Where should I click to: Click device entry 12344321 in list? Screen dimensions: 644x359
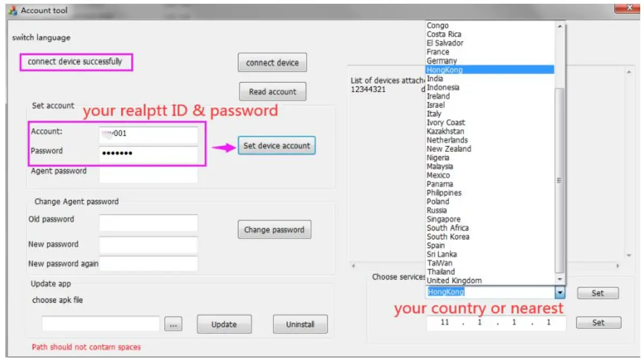368,90
